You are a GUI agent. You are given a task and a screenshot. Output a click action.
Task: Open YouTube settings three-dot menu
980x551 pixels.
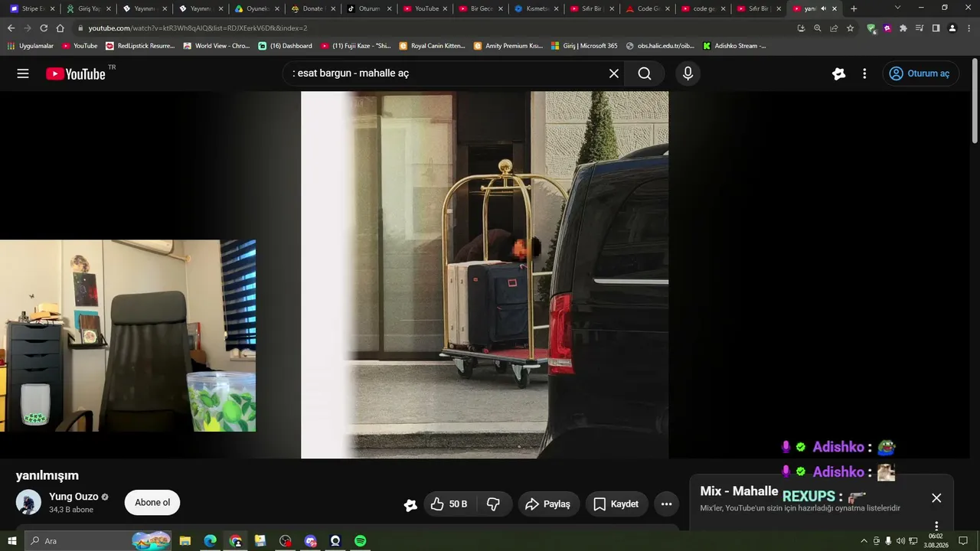[864, 73]
